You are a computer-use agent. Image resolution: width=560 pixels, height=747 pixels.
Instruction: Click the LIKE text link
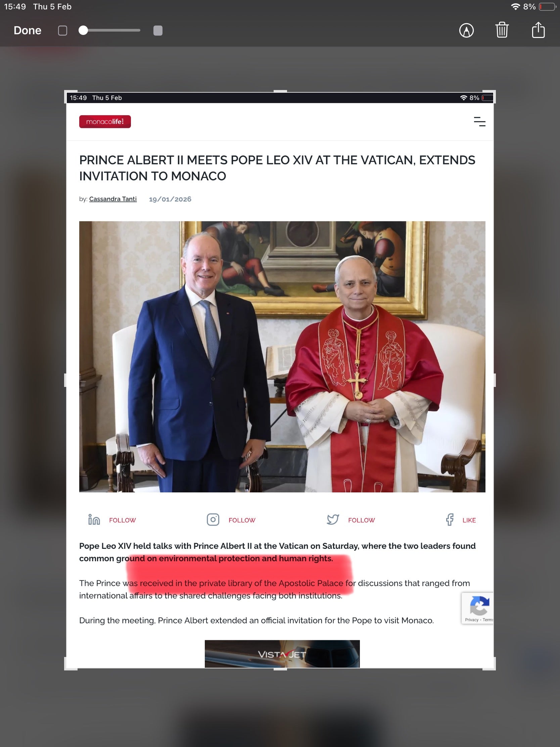pos(469,520)
